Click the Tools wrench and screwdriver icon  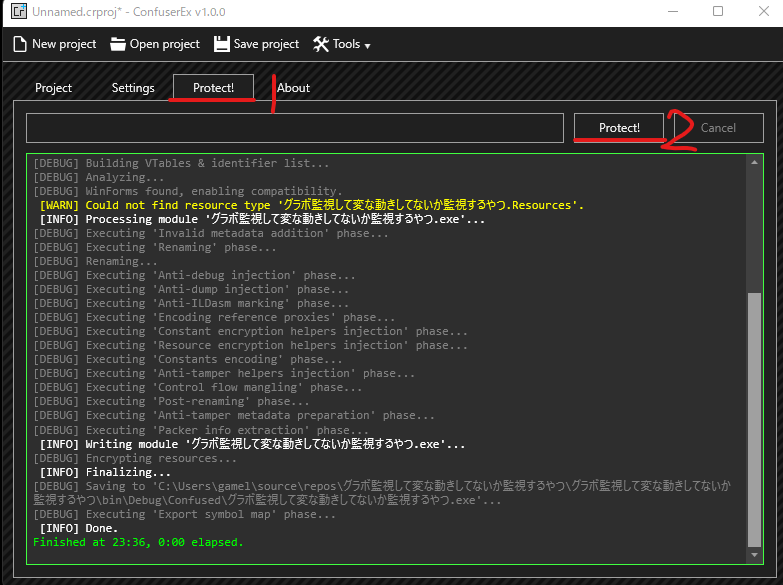click(321, 44)
